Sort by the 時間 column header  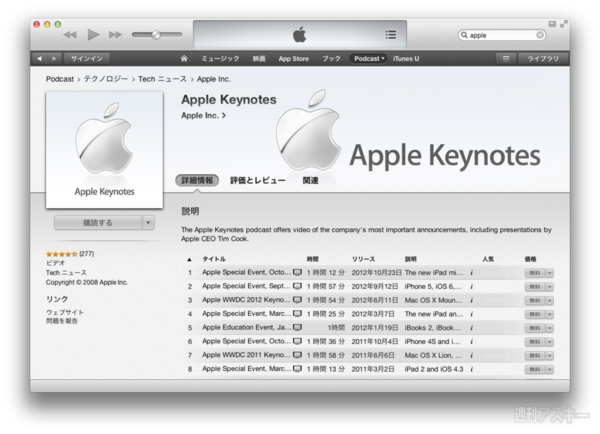(x=313, y=259)
